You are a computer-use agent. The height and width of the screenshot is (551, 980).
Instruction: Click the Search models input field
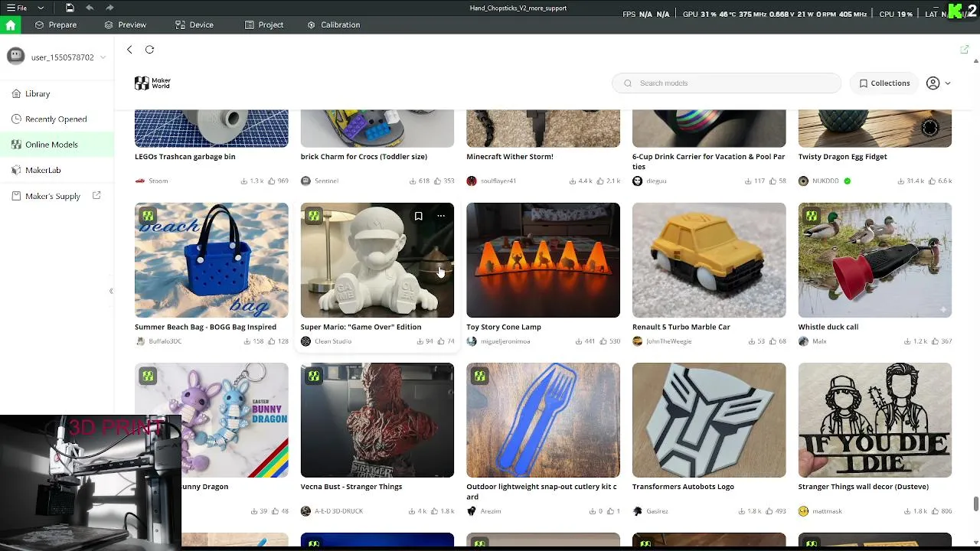pyautogui.click(x=726, y=83)
